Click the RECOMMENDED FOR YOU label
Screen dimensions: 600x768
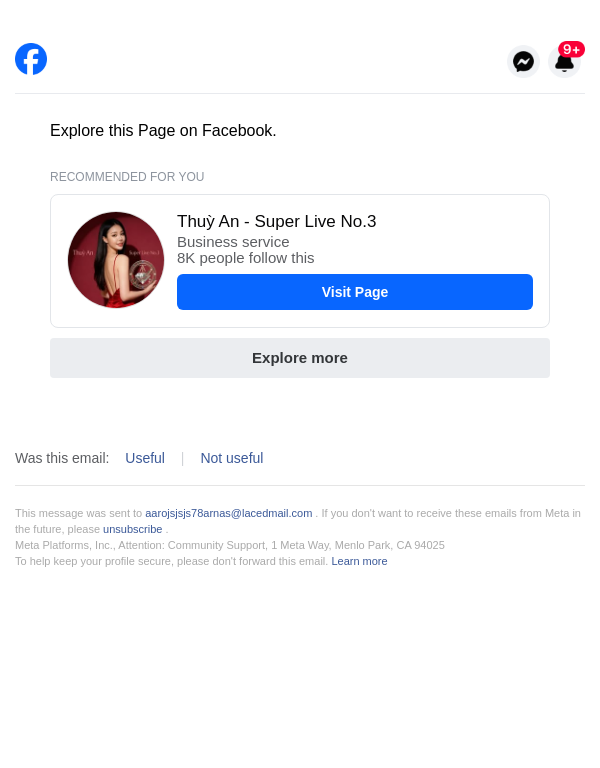[x=127, y=177]
